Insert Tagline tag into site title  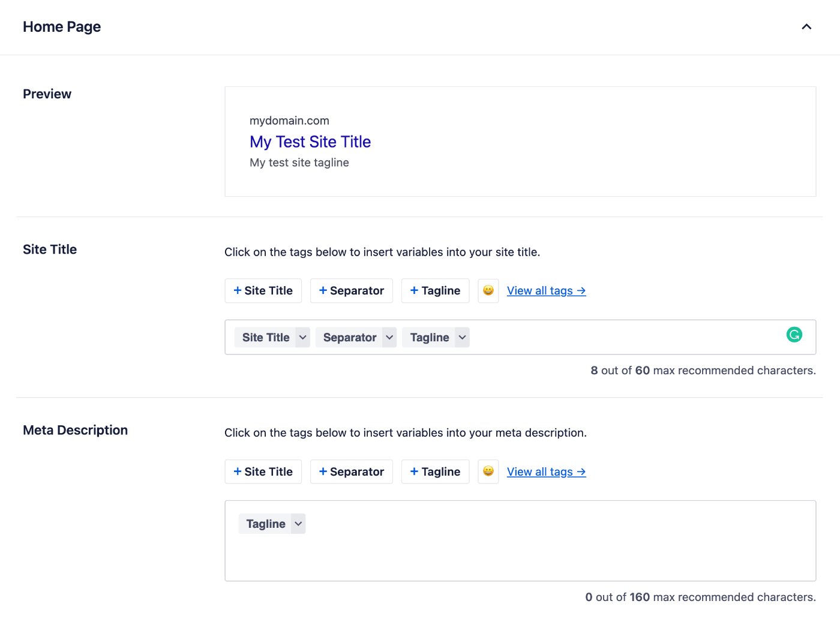pyautogui.click(x=435, y=291)
